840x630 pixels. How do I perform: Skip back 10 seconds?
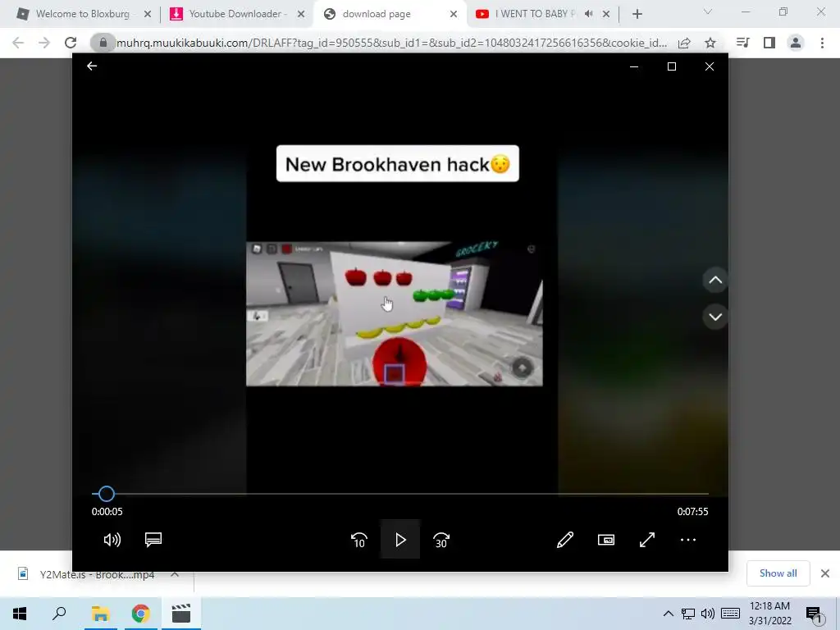point(359,540)
